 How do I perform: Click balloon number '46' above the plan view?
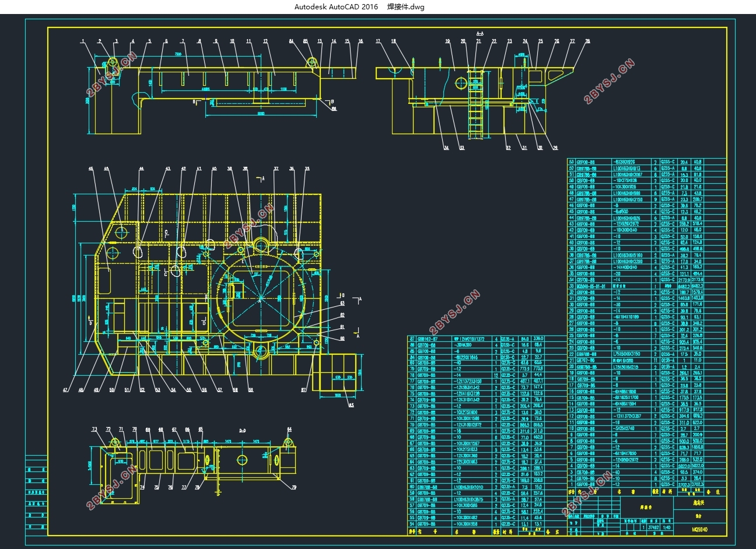90,169
